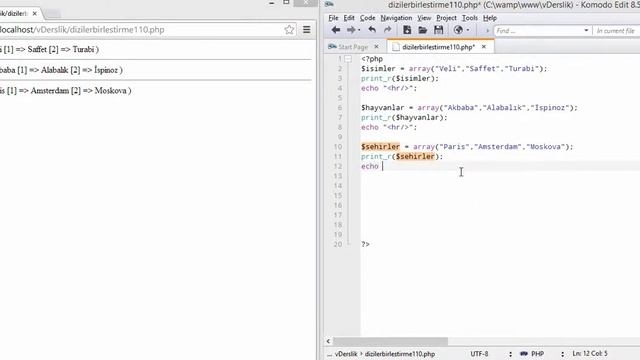The height and width of the screenshot is (360, 640).
Task: Click dizilerbirlestirme110.php in status breadcrumb
Action: (x=400, y=354)
